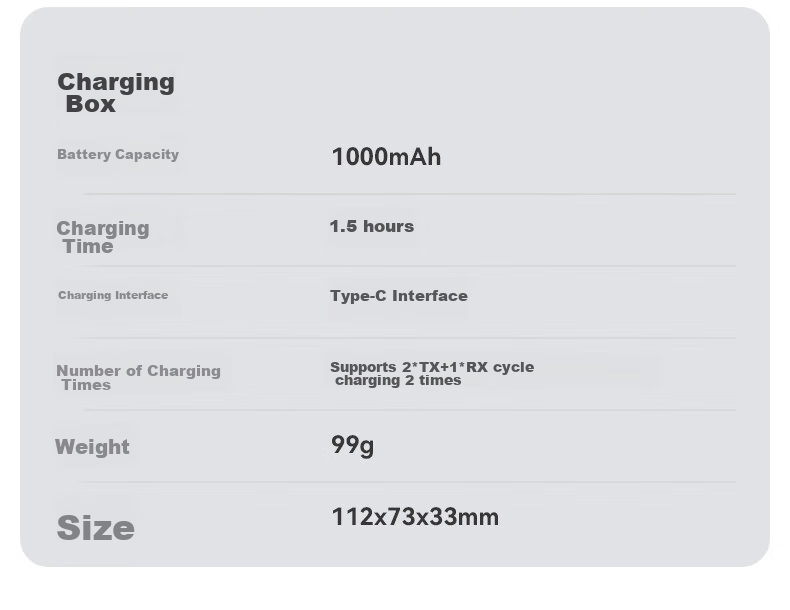Click the charging 2 times text line
Image resolution: width=790 pixels, height=610 pixels.
pos(398,380)
